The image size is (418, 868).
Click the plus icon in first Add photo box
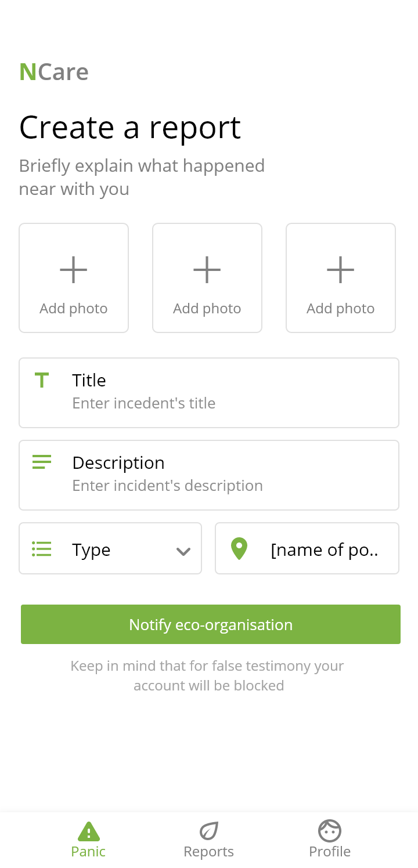73,269
